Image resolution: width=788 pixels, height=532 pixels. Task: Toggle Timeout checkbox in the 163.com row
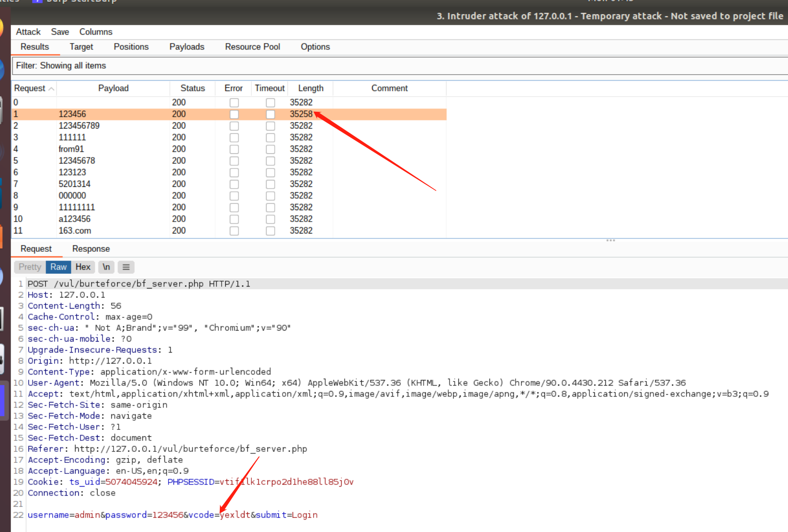[x=271, y=231]
